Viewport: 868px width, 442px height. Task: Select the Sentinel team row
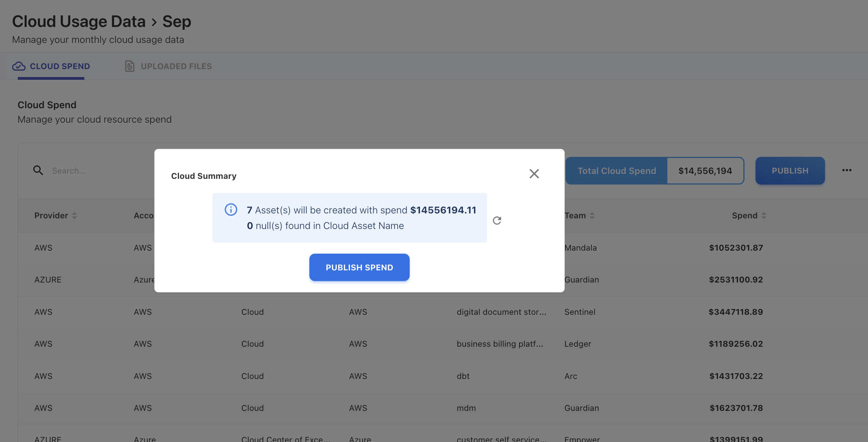(x=580, y=312)
